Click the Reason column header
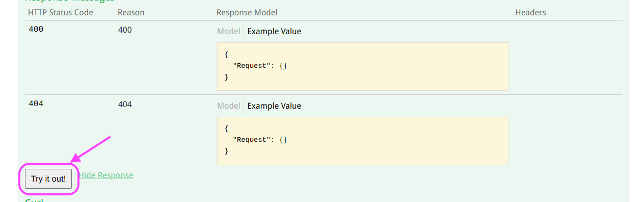The width and height of the screenshot is (644, 202). [x=131, y=12]
